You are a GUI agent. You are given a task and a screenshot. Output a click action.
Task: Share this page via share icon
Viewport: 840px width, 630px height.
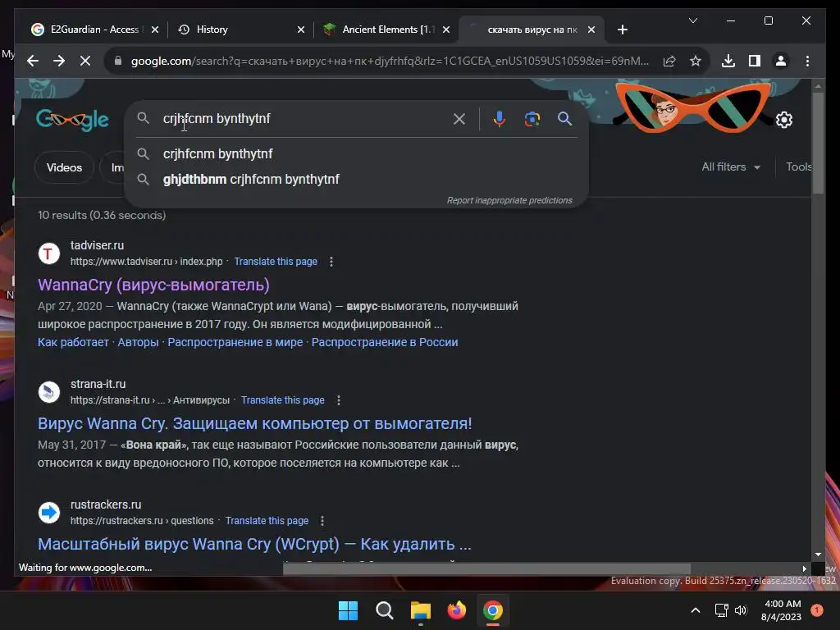669,61
